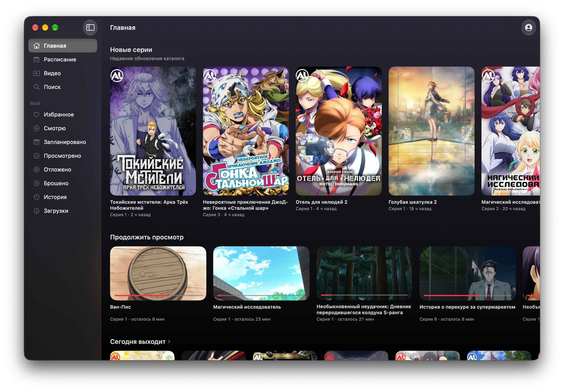Open Токийские мстители poster

pos(153,131)
